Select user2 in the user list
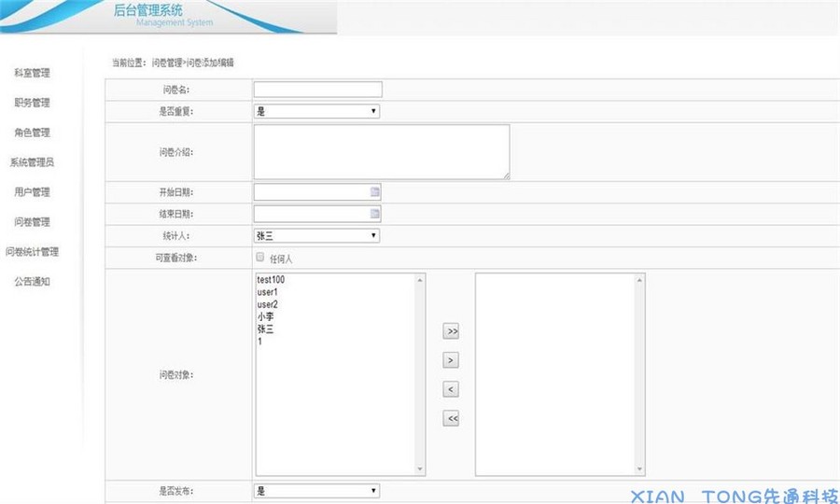This screenshot has width=840, height=504. click(267, 304)
